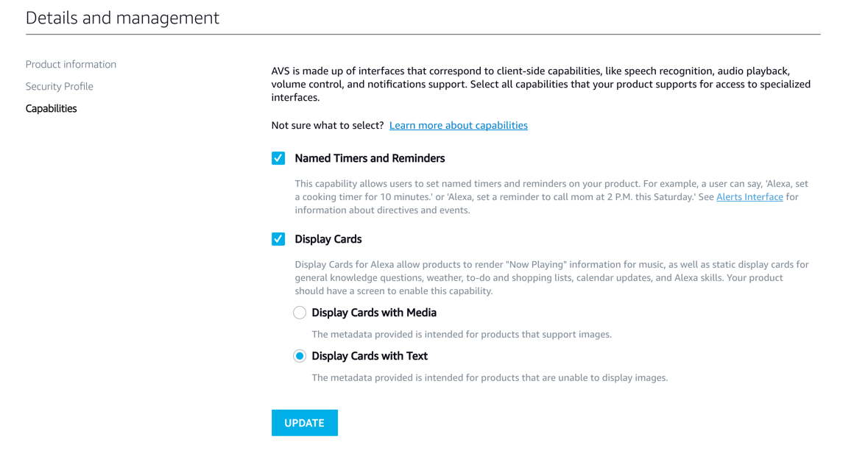Viewport: 868px width, 459px height.
Task: Click the 'products that support images' description
Action: tap(462, 334)
